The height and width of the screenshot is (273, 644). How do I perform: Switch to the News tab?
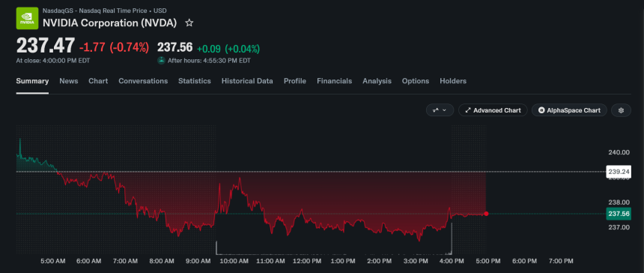point(69,81)
